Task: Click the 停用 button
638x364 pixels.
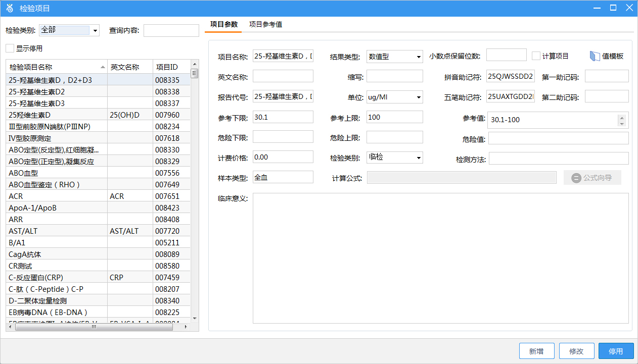Action: (616, 351)
